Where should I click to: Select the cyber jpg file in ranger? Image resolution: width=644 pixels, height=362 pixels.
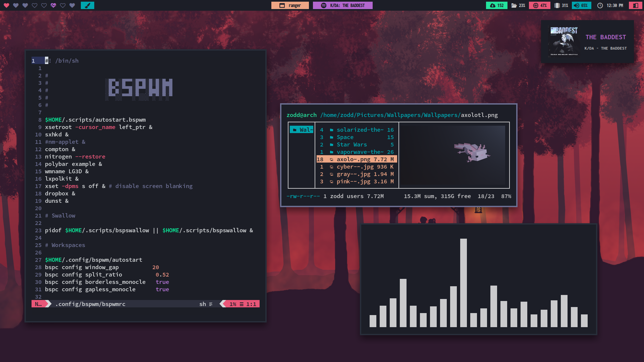355,167
